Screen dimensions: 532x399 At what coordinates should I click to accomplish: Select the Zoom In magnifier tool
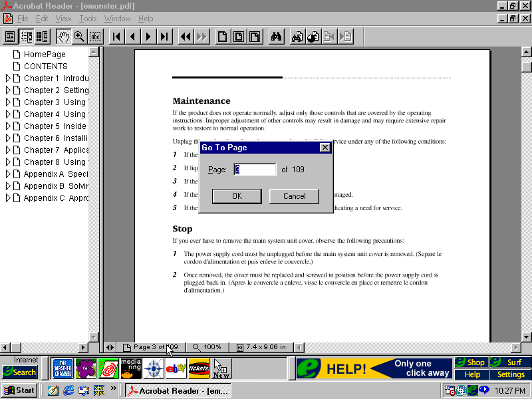(79, 37)
